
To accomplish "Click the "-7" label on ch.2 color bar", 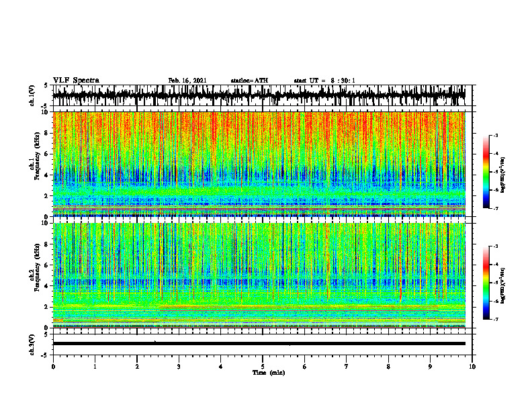I will pos(495,319).
